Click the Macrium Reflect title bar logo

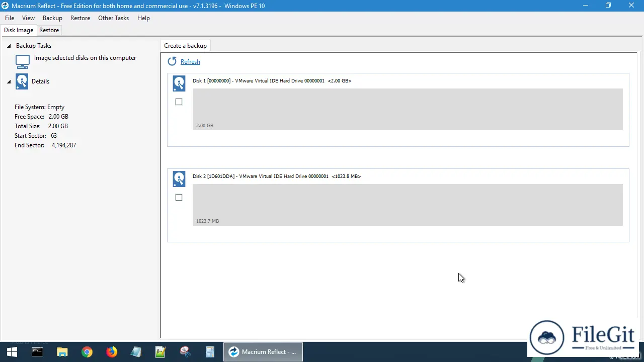[6, 6]
